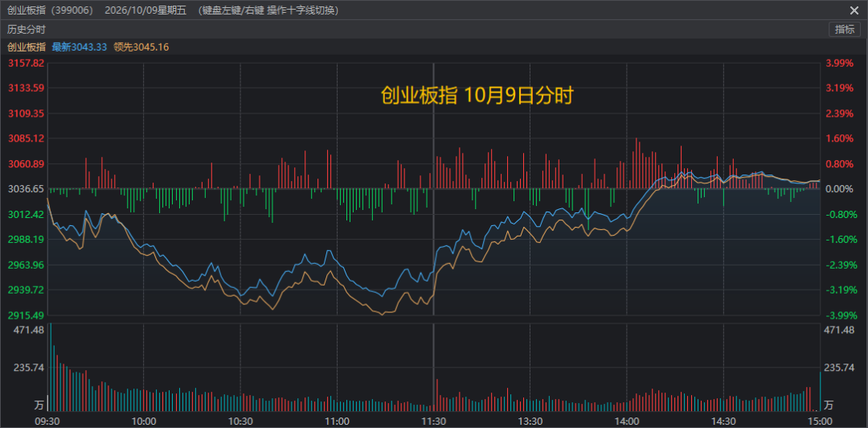Screen dimensions: 868x428
Task: Click the 领先3045.16 value label
Action: click(141, 47)
